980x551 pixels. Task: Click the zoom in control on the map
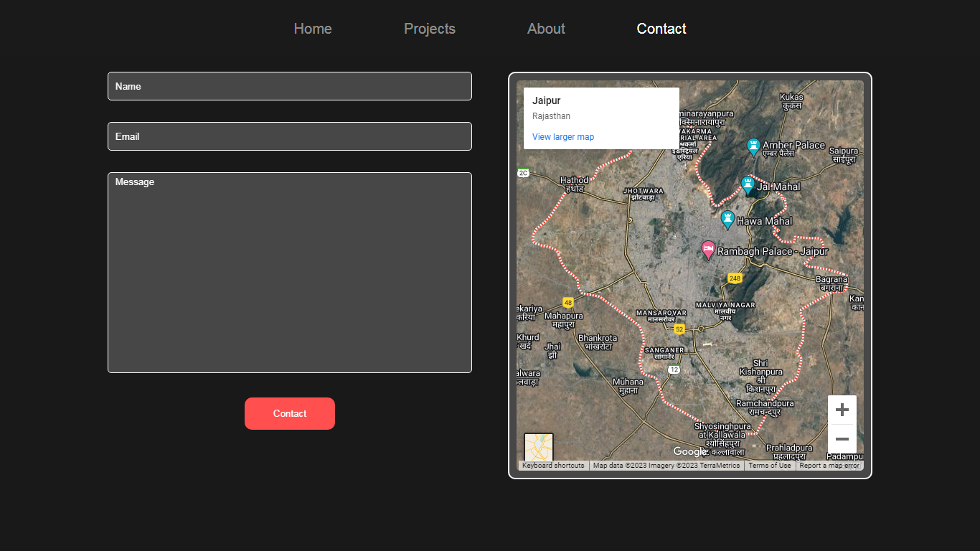pos(842,408)
